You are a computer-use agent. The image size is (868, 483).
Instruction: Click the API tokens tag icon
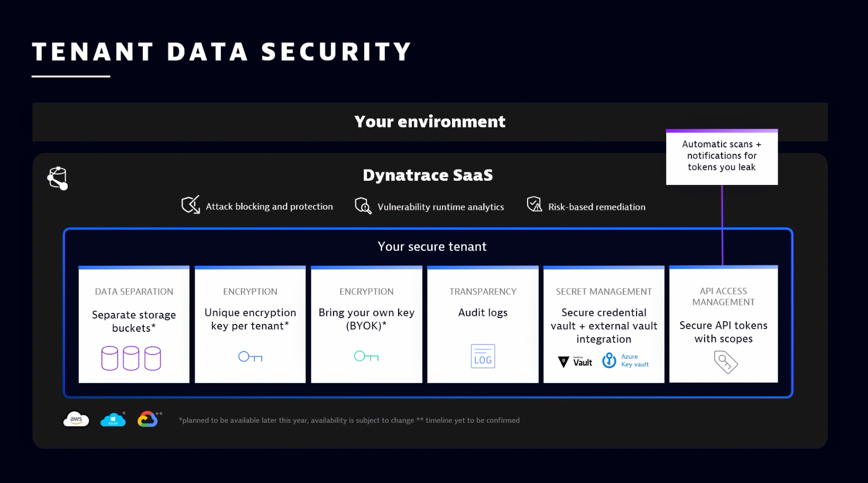(725, 362)
